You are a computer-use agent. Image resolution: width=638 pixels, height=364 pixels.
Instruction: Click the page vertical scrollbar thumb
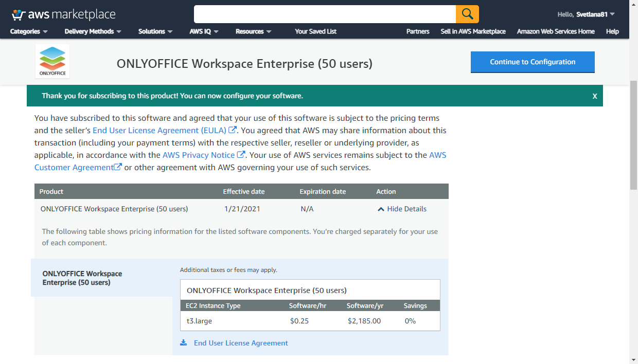633,135
